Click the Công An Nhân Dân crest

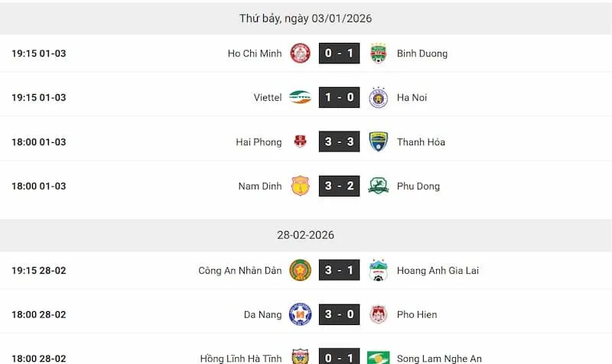[x=300, y=271]
